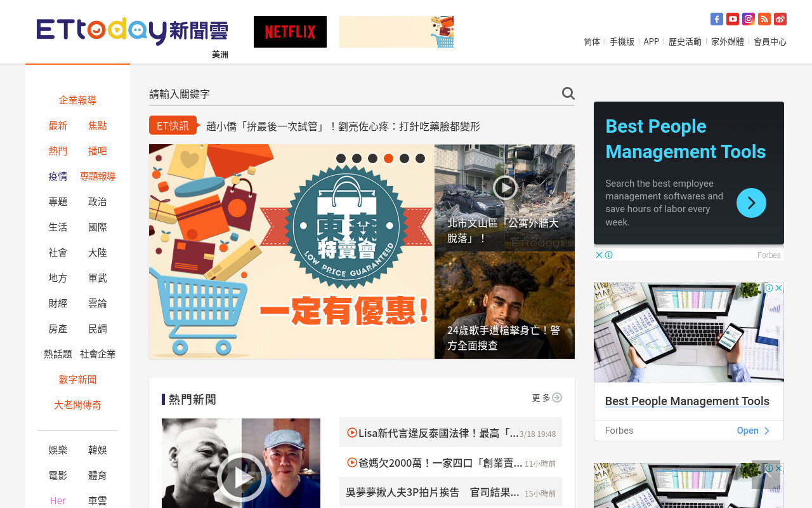The height and width of the screenshot is (508, 812).
Task: Click the back-to-top arrow button
Action: 766,474
